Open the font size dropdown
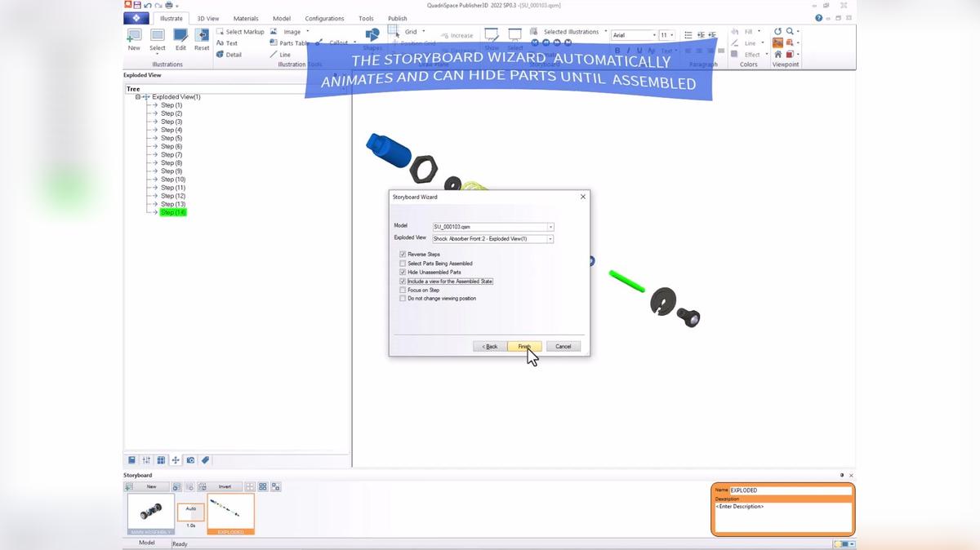This screenshot has height=550, width=980. [x=672, y=35]
